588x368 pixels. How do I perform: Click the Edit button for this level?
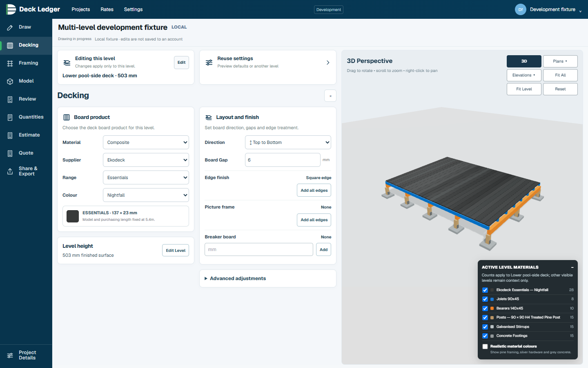click(181, 63)
